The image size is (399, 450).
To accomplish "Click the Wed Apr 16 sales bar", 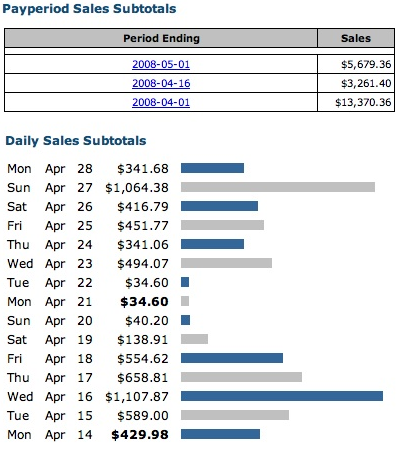I will tap(282, 396).
